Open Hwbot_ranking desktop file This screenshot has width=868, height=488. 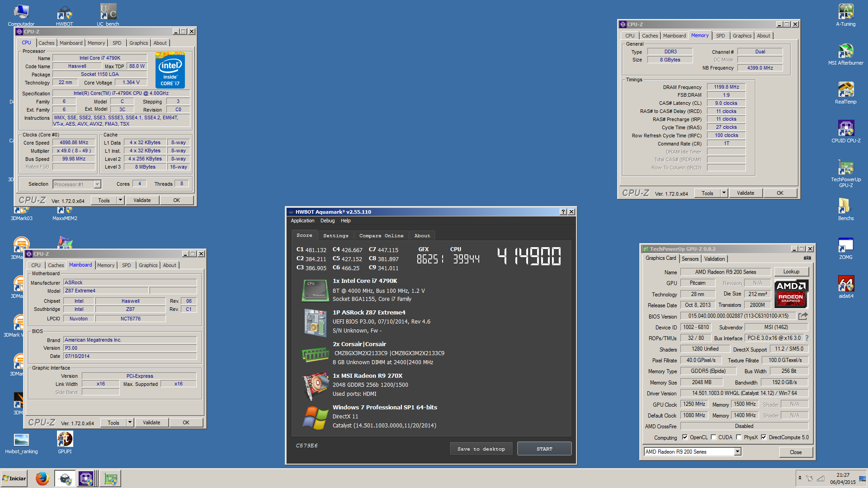[x=21, y=443]
